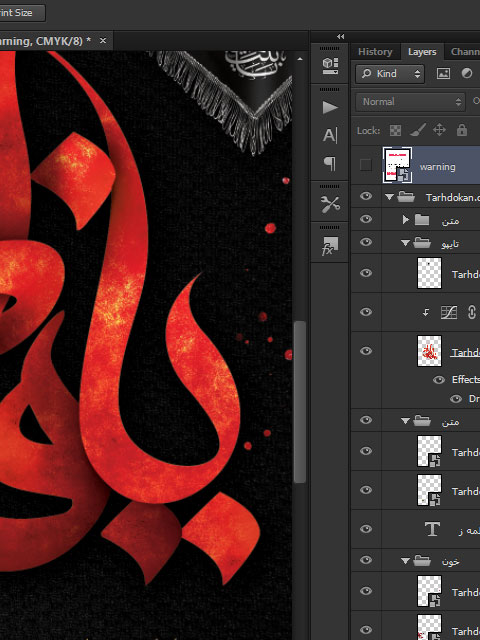Click the canvas vertical scrollbar thumb
The height and width of the screenshot is (640, 480).
click(300, 402)
